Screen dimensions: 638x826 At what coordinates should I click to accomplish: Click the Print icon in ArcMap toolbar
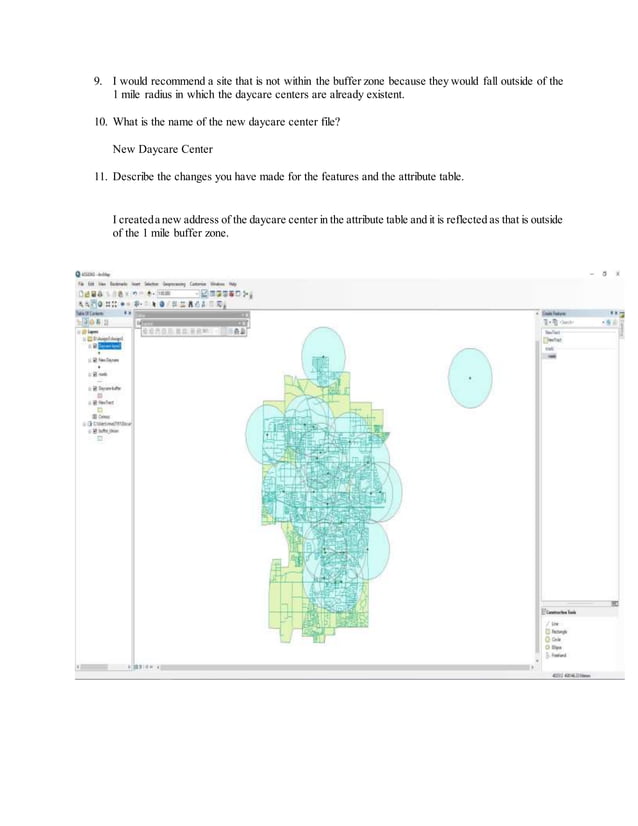coord(100,294)
